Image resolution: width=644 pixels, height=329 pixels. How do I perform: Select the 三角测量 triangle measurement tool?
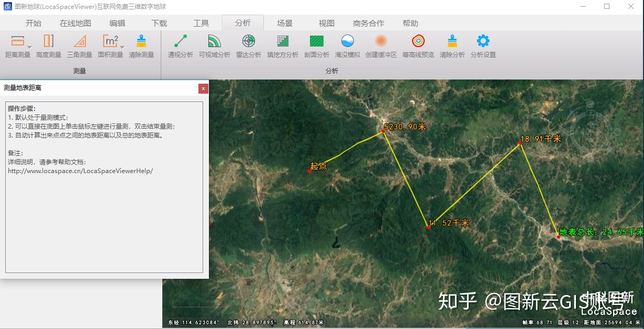tap(80, 46)
